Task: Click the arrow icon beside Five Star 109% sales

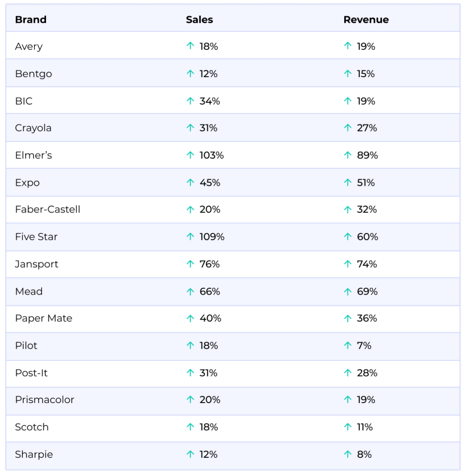Action: coord(190,237)
